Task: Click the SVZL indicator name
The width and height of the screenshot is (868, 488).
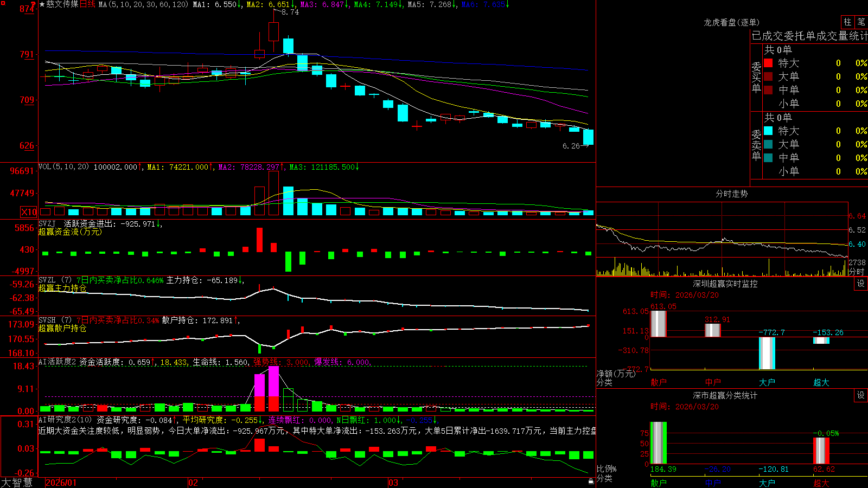Action: pyautogui.click(x=47, y=280)
